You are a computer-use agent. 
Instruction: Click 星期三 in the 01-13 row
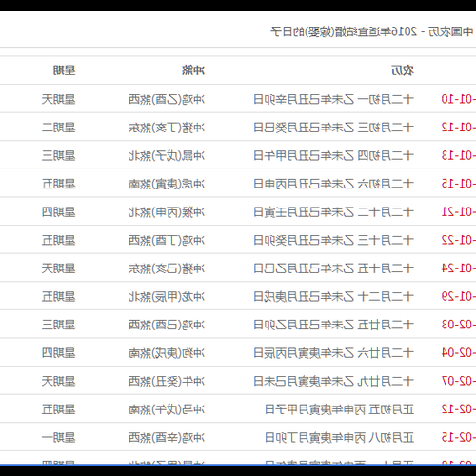59,156
